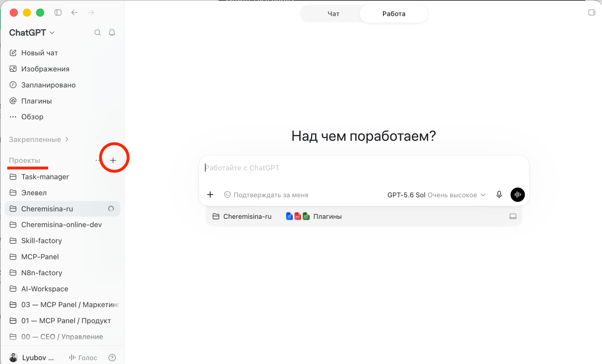This screenshot has height=364, width=602.
Task: Attach files with the composer plus
Action: point(210,195)
